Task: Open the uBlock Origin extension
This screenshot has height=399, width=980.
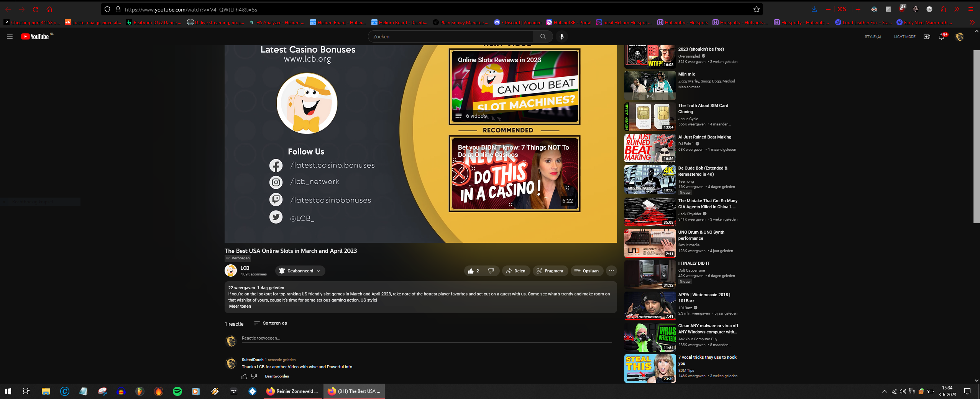Action: pyautogui.click(x=901, y=9)
